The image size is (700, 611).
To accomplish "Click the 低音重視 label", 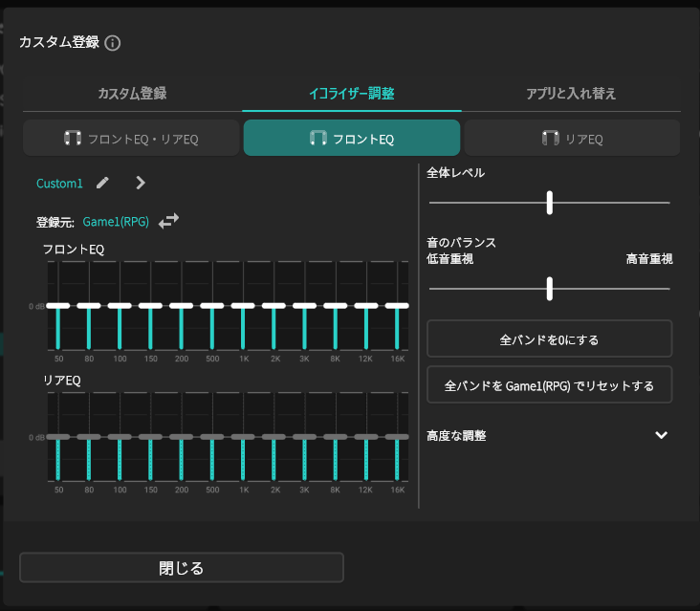I will point(450,259).
